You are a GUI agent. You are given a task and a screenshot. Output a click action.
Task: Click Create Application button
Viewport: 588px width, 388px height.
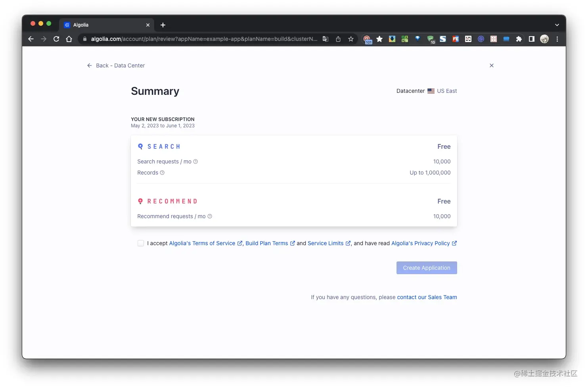427,268
